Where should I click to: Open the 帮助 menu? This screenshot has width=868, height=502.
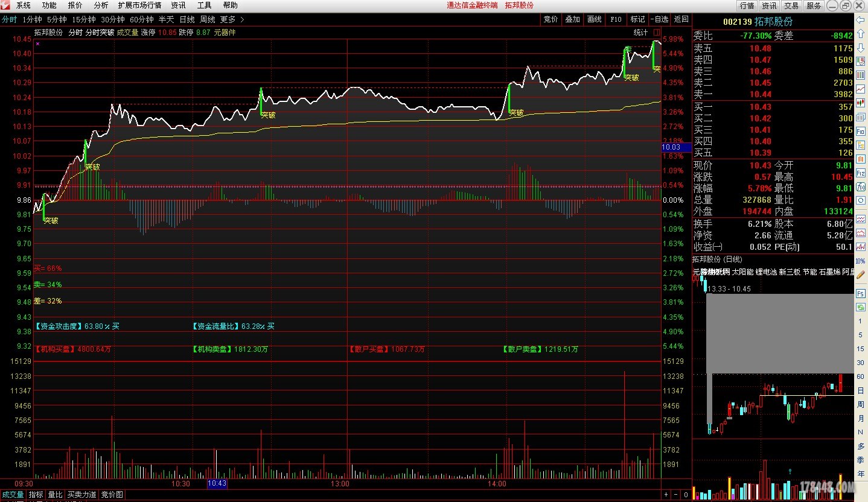click(x=230, y=5)
